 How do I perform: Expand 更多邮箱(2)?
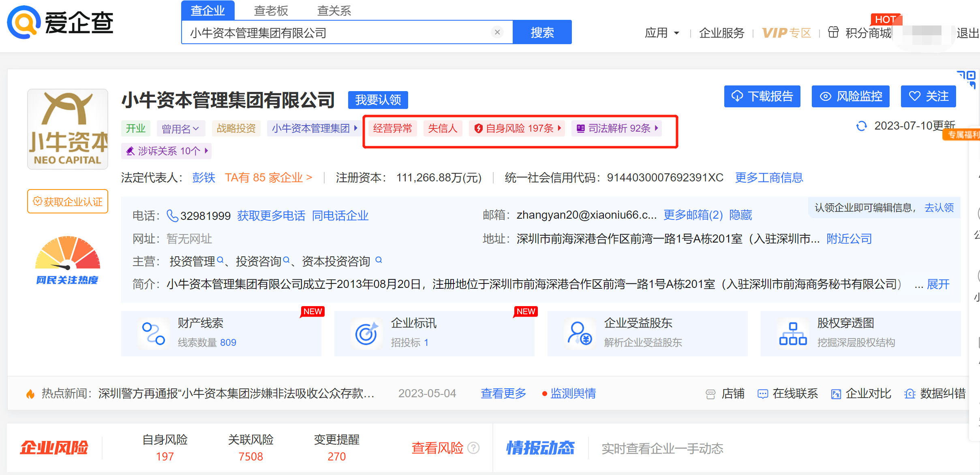693,215
